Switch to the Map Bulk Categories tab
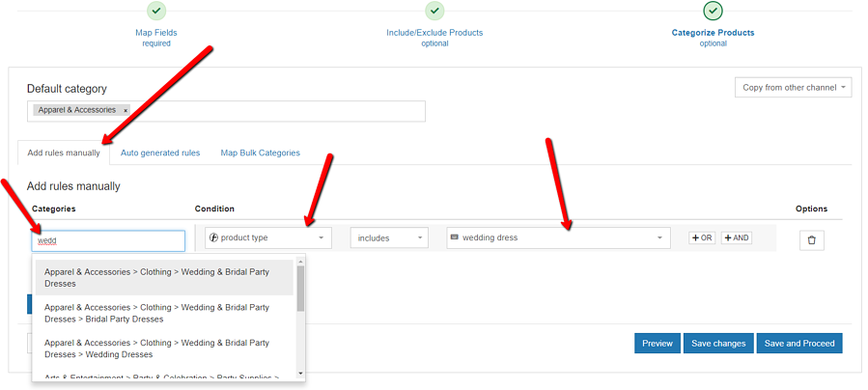This screenshot has height=390, width=868. tap(260, 153)
